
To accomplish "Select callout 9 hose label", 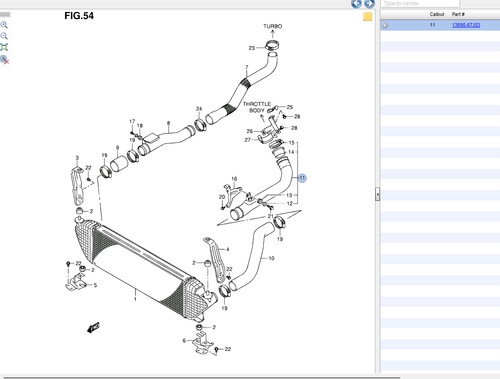I will pos(117,147).
